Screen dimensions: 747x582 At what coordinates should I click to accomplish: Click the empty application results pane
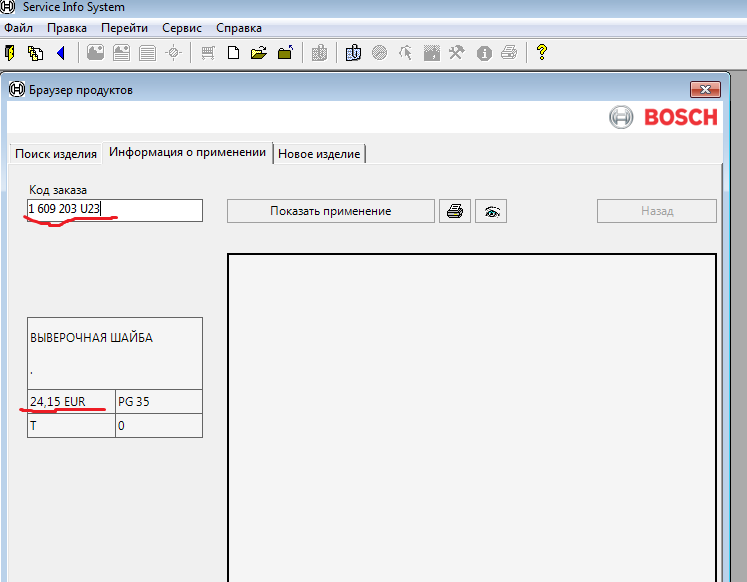coord(472,418)
